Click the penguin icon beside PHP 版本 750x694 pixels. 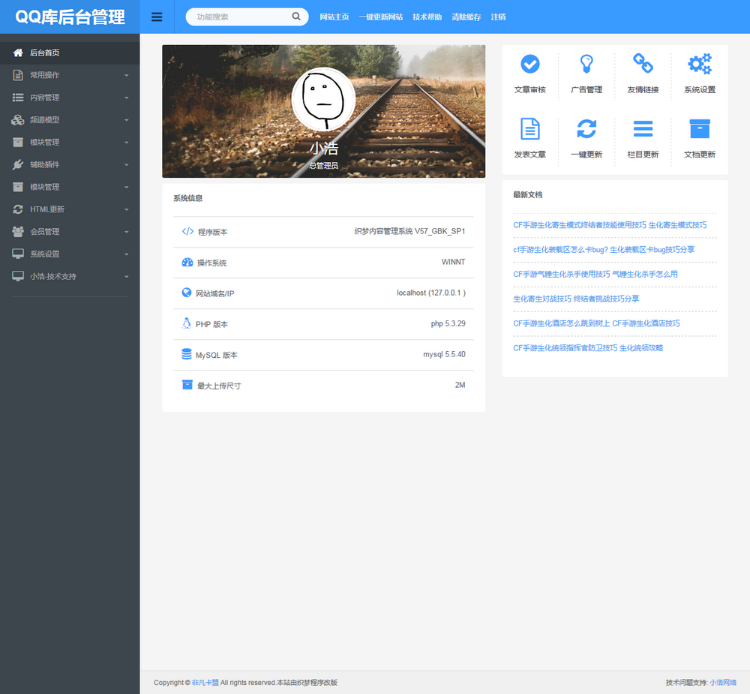(x=187, y=323)
